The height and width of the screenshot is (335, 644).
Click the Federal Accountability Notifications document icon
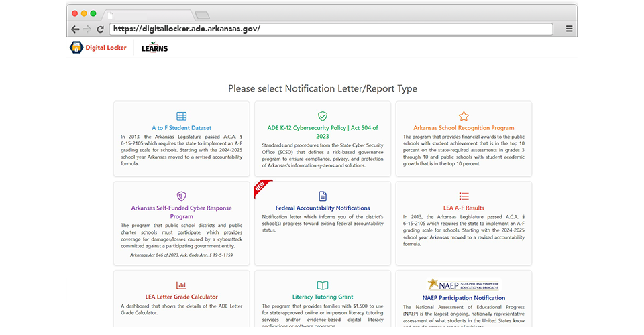coord(323,196)
